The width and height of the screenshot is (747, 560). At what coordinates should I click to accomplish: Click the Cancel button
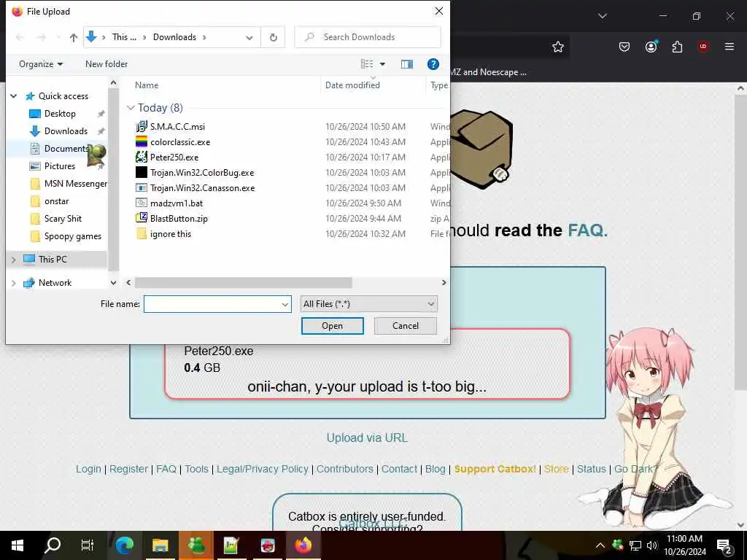(406, 326)
